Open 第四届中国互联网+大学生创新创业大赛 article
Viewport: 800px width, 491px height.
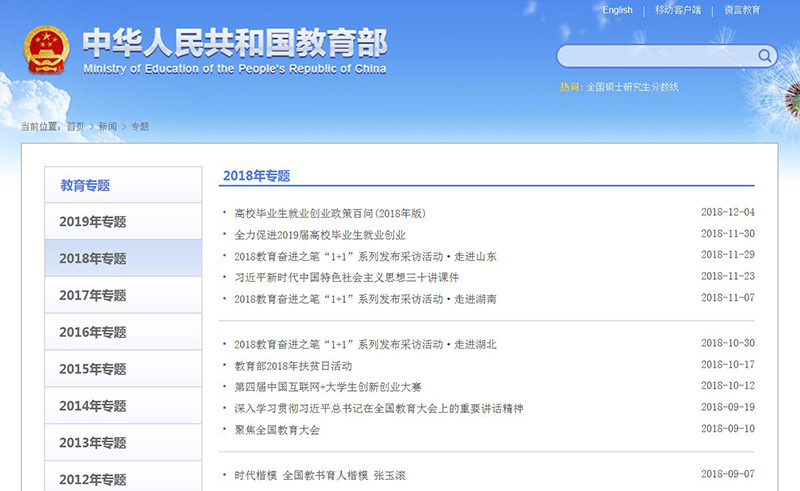[328, 387]
